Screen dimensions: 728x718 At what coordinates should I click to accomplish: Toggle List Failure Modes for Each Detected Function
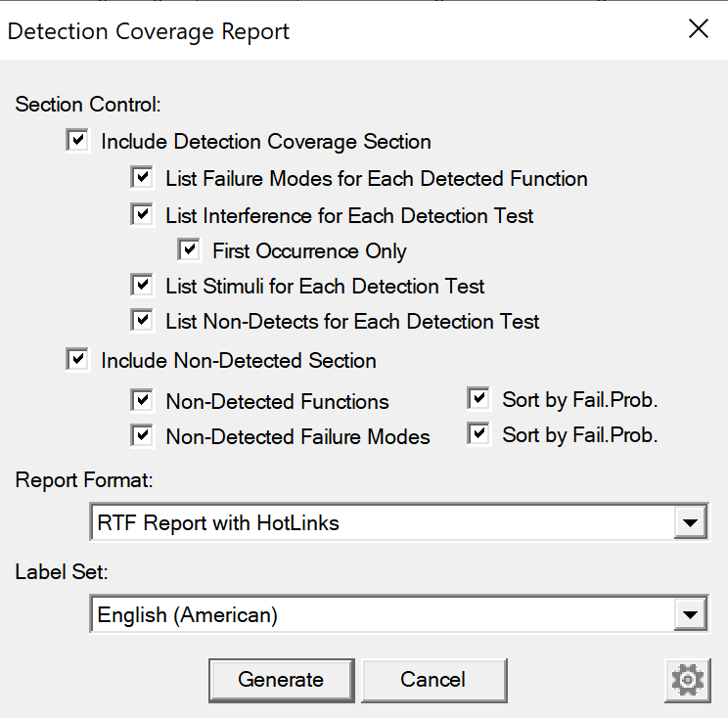[142, 178]
